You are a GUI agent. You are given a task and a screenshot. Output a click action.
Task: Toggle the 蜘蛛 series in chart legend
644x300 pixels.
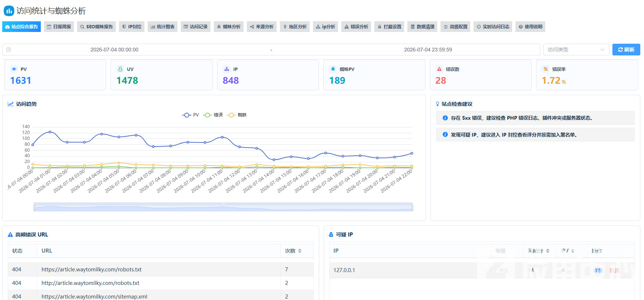(237, 115)
